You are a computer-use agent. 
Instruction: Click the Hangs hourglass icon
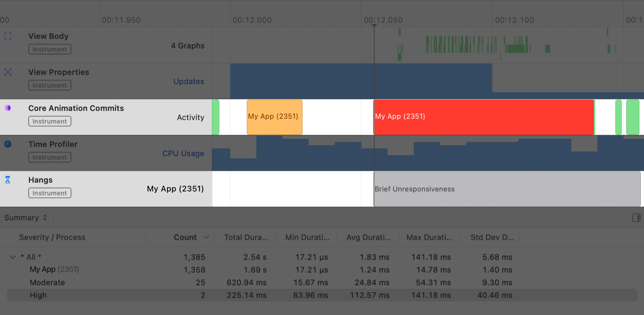point(7,179)
